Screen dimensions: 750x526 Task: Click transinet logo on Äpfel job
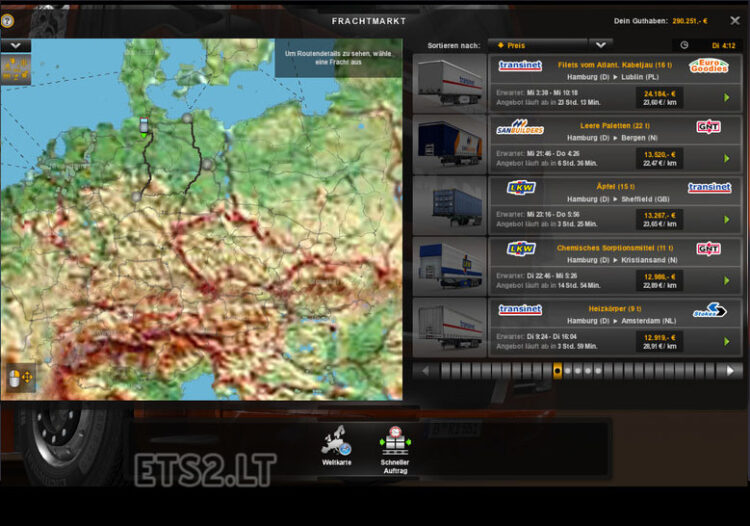point(709,187)
